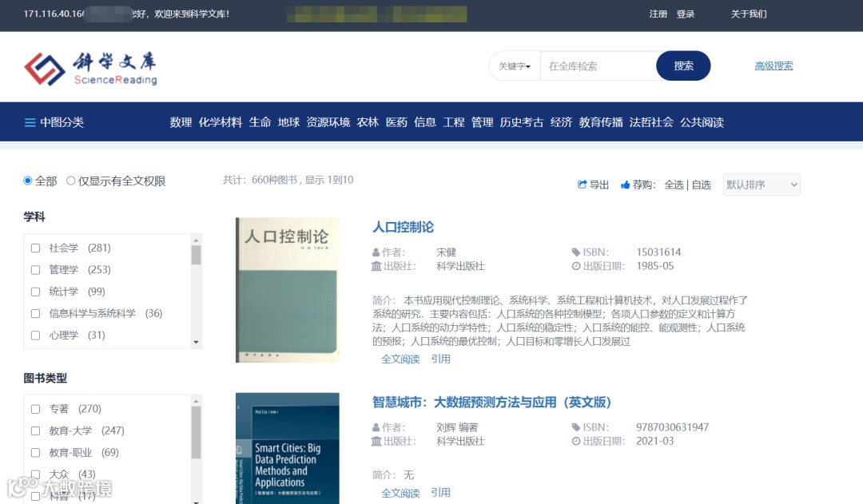863x504 pixels.
Task: Check the 心理学 (31) checkbox
Action: tap(36, 335)
